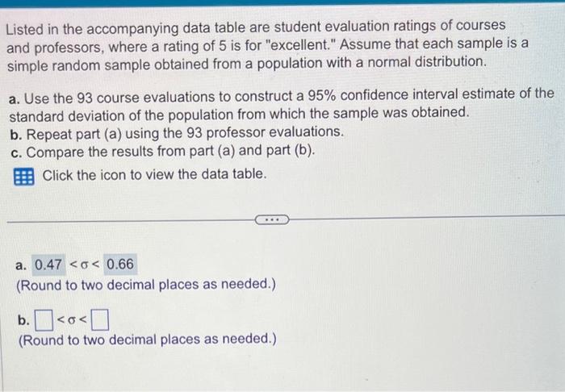Click the part a instruction about 93 course evaluations
This screenshot has width=565, height=392.
tap(281, 105)
